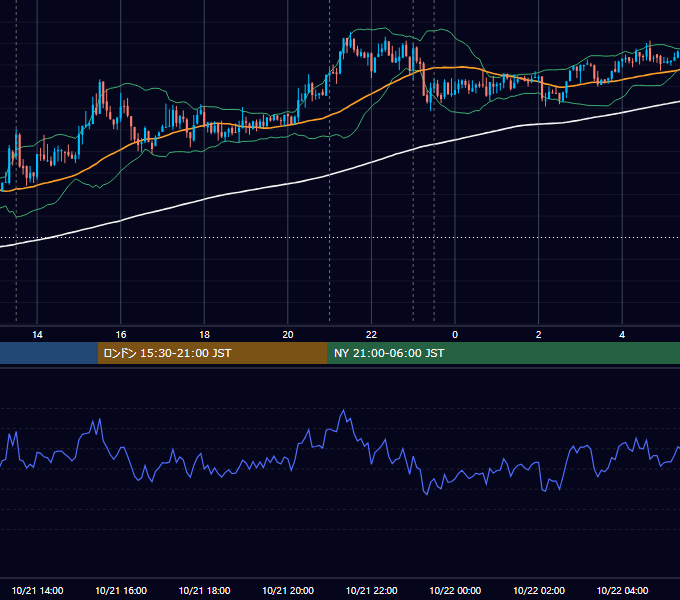Screen dimensions: 680x600
Task: Click the 18 hour label on time axis
Action: [204, 335]
